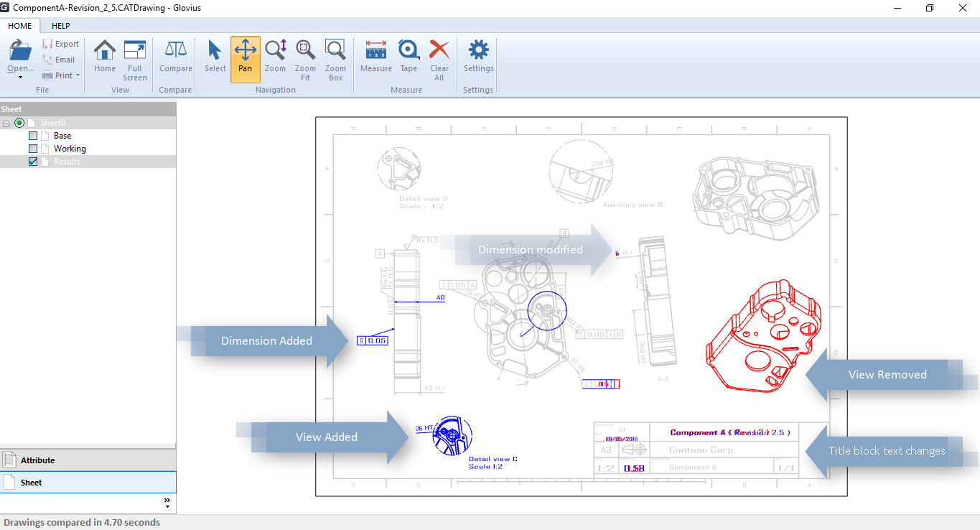Viewport: 980px width, 530px height.
Task: Click the Email button
Action: (x=61, y=59)
